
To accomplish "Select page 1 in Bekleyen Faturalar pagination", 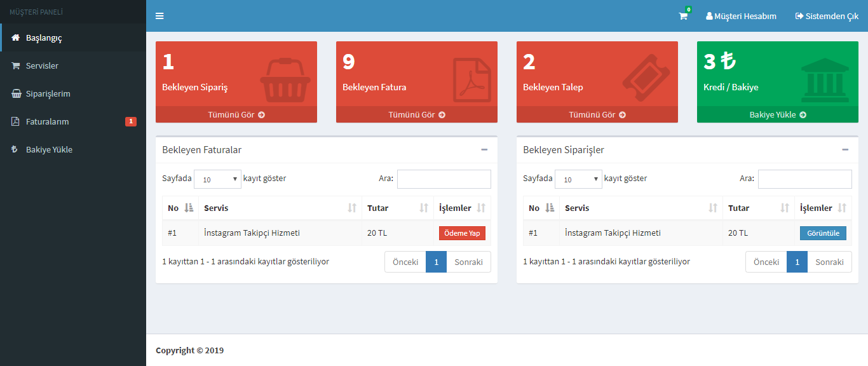I will [x=436, y=262].
